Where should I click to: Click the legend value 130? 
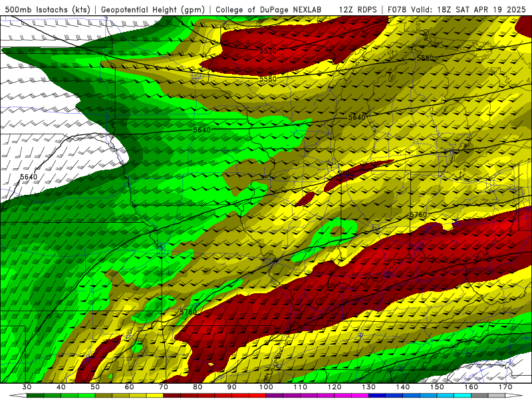coord(369,387)
